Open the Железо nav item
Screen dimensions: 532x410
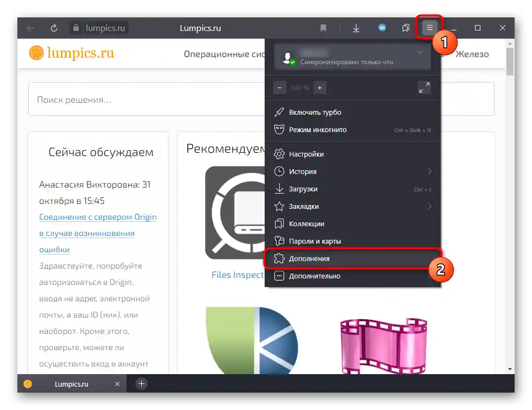[472, 54]
